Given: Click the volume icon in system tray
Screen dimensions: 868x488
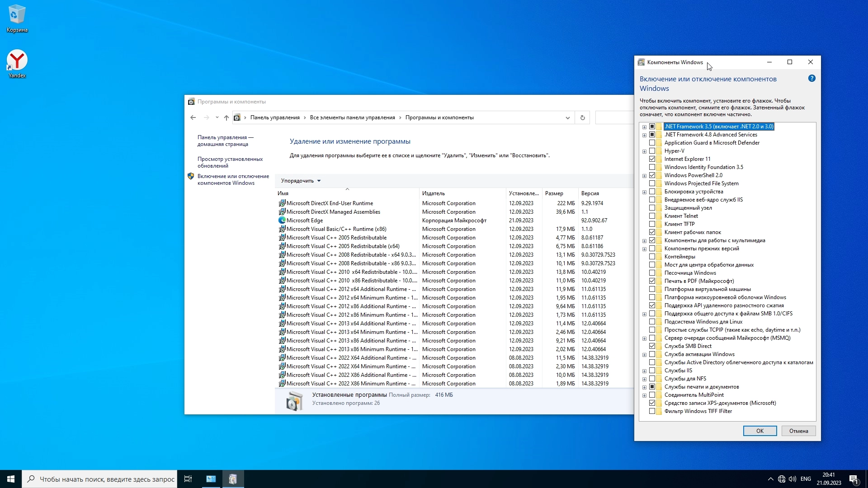Looking at the screenshot, I should point(792,479).
